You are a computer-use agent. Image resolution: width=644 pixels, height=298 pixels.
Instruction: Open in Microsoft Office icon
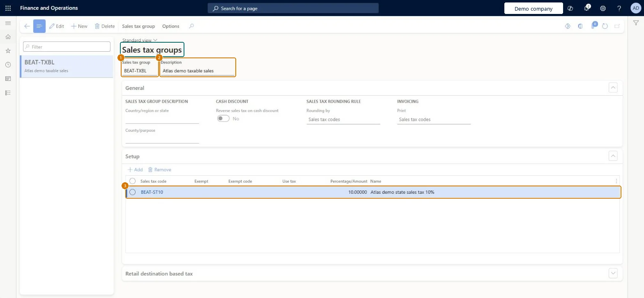click(580, 26)
